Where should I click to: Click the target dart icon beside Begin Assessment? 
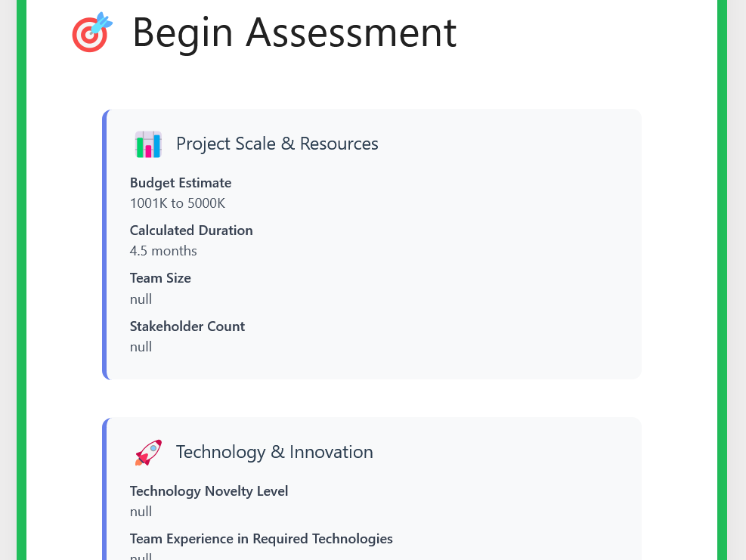click(x=92, y=33)
